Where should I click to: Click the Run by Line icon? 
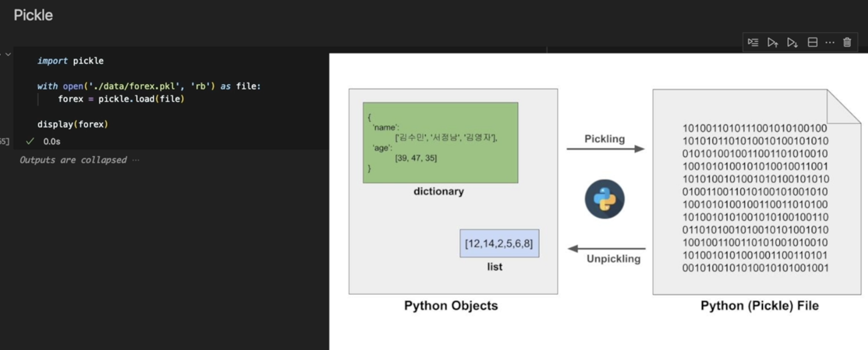click(753, 43)
